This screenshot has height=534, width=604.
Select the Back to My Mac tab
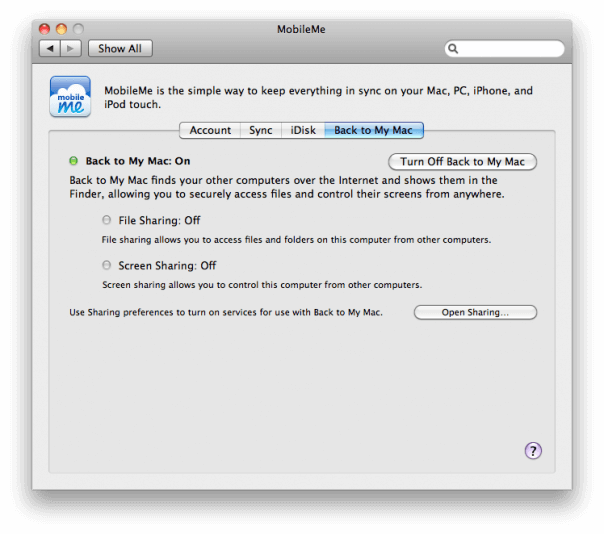pyautogui.click(x=374, y=130)
